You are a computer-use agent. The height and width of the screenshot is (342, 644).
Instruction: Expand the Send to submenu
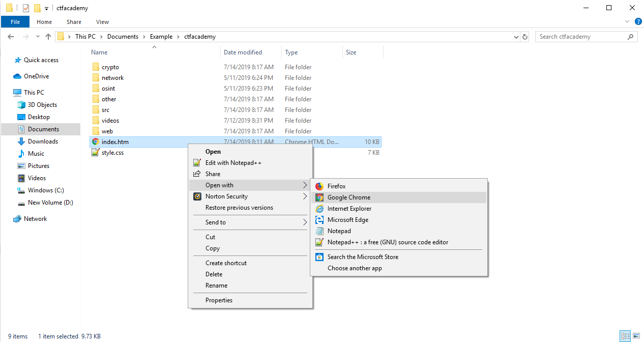click(x=216, y=222)
